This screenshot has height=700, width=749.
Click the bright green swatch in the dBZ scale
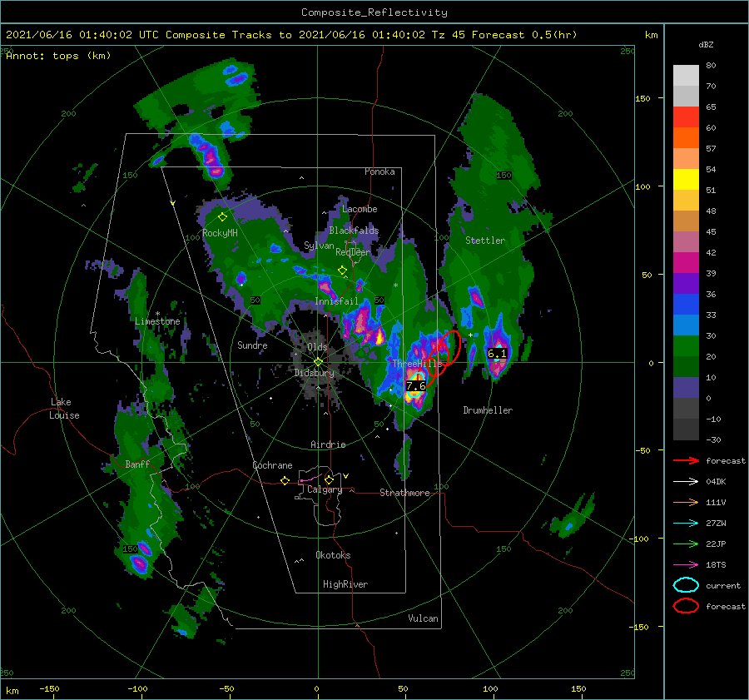[x=686, y=346]
